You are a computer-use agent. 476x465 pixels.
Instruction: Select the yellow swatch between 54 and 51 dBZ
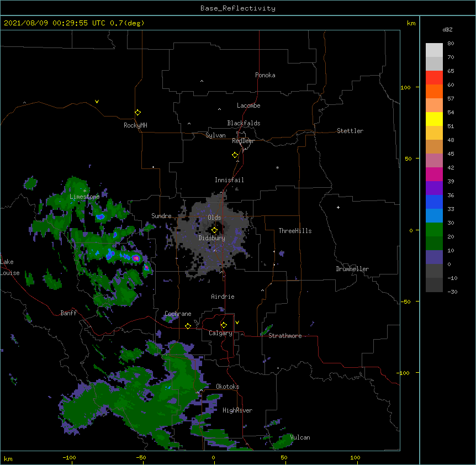click(434, 119)
